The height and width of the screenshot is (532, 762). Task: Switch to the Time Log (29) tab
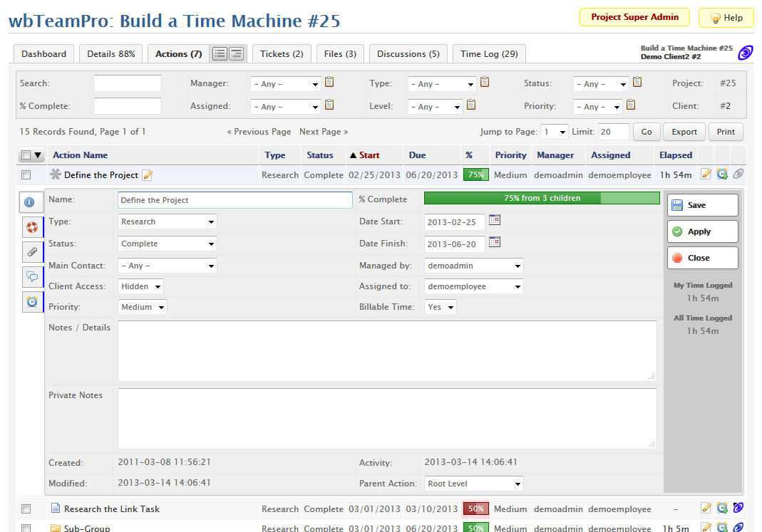point(489,54)
